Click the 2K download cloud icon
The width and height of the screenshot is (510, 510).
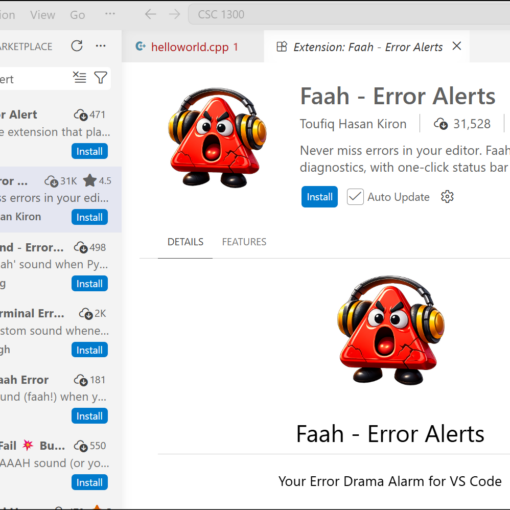(x=86, y=314)
